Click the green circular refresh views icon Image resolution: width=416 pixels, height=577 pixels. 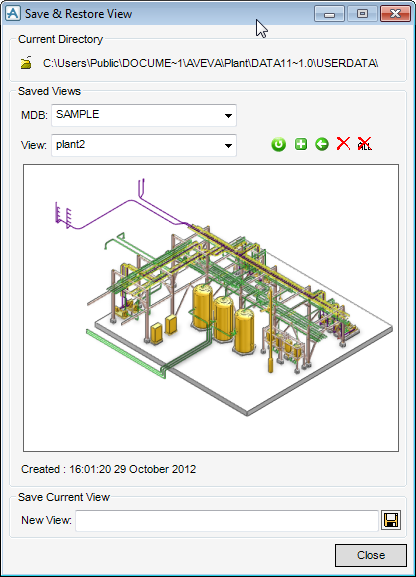point(279,144)
